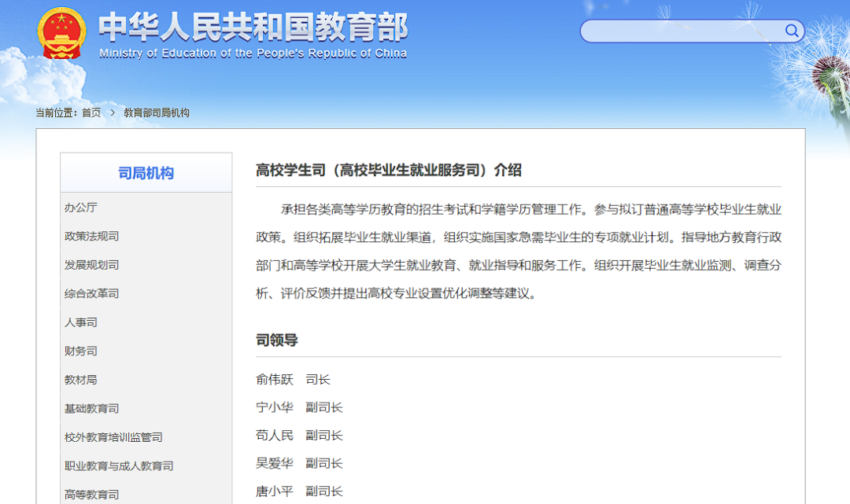This screenshot has width=850, height=504.
Task: Click the breadcrumb arrow separator
Action: click(113, 112)
